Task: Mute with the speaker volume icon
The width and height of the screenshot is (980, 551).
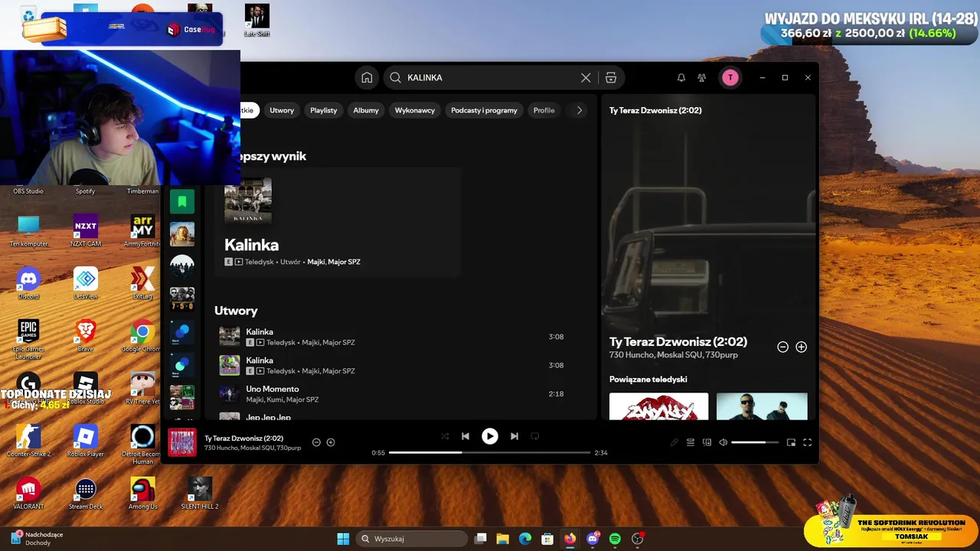Action: click(x=723, y=442)
